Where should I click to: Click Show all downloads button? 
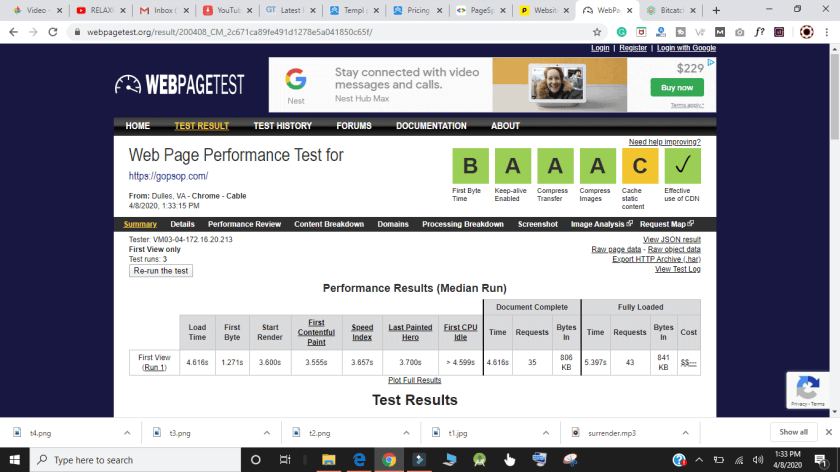pos(793,432)
